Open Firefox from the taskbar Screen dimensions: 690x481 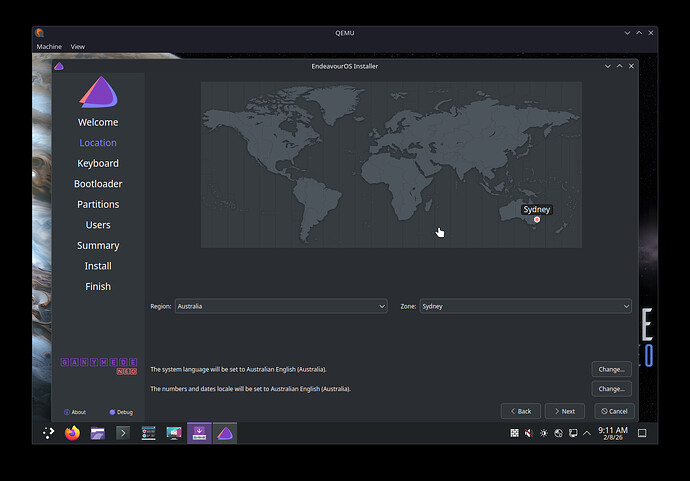pyautogui.click(x=72, y=433)
